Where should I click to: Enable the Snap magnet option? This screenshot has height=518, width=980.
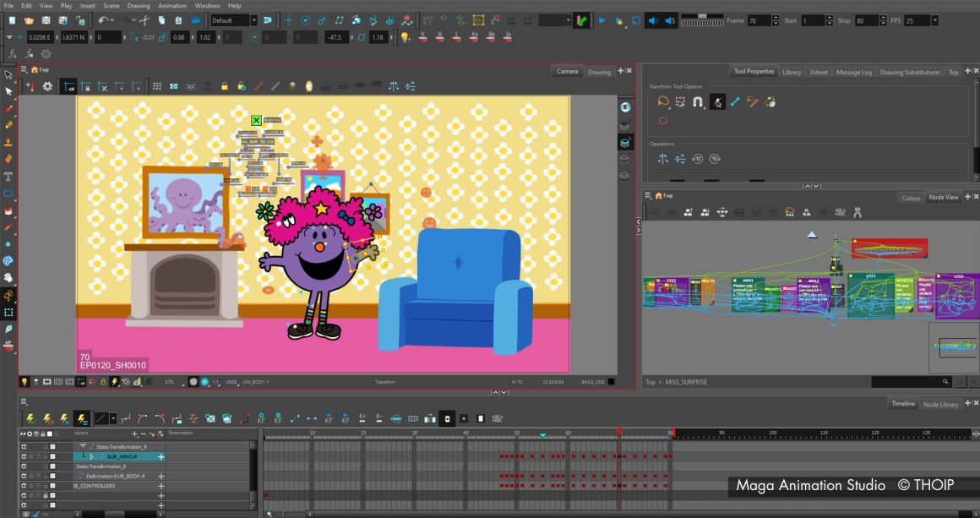click(698, 102)
